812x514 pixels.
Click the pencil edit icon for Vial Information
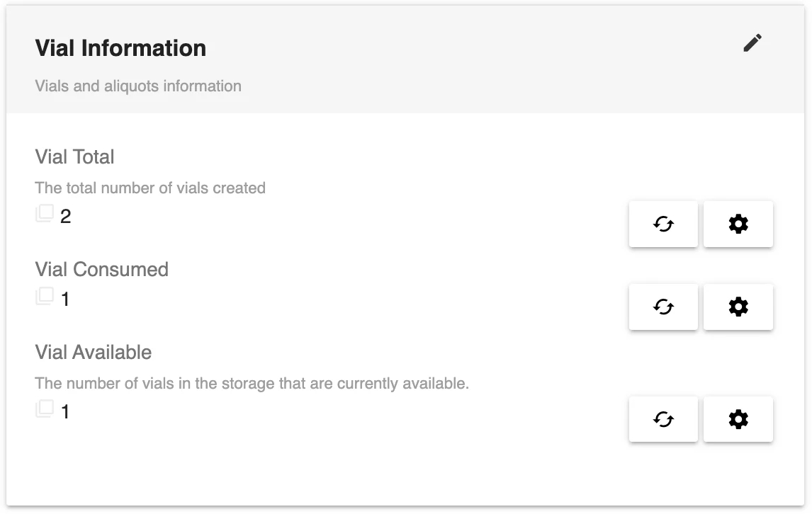pos(752,43)
